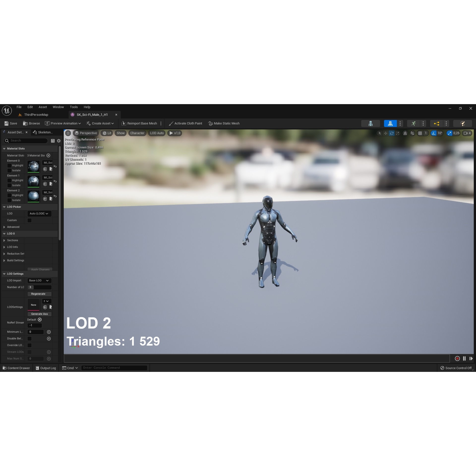
Task: Open the property matrix table icon
Action: click(53, 141)
